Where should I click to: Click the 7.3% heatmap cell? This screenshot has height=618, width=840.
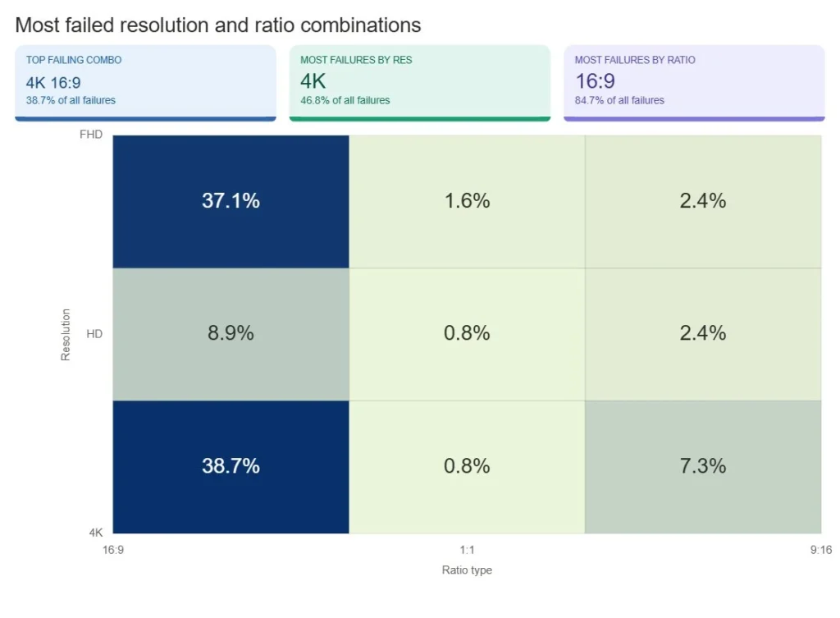703,466
